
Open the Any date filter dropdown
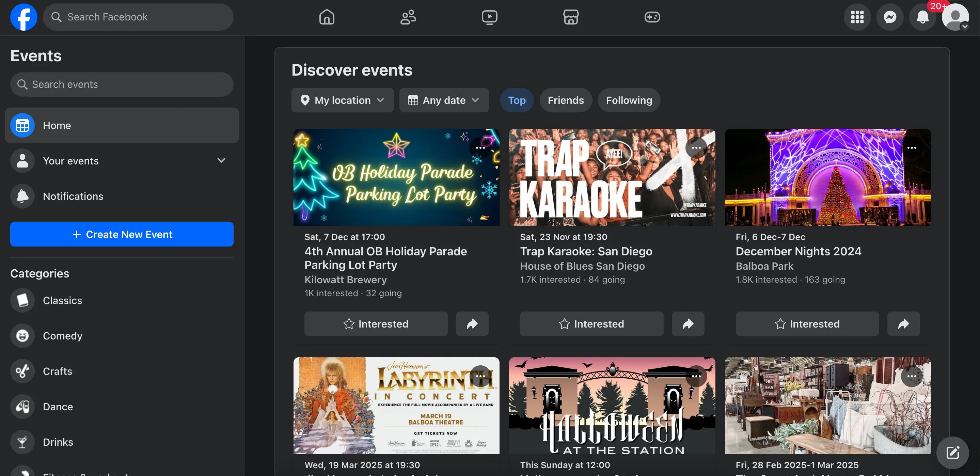click(444, 100)
